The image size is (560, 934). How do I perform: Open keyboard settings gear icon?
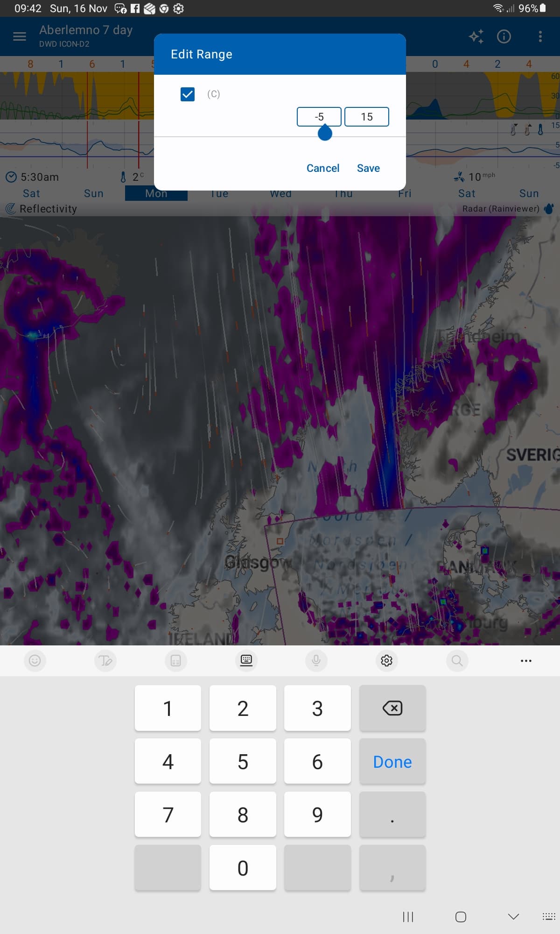(x=386, y=660)
